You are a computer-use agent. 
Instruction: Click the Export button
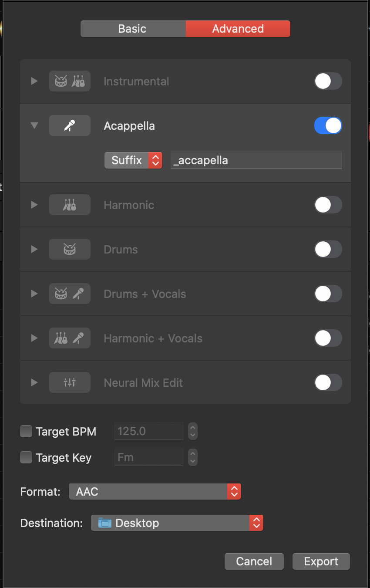pos(321,561)
